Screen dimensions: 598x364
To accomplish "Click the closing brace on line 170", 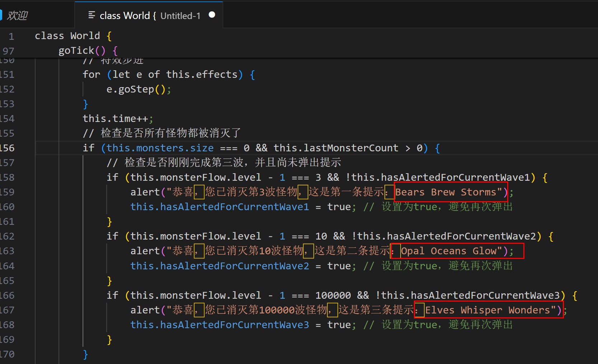I will [x=85, y=355].
